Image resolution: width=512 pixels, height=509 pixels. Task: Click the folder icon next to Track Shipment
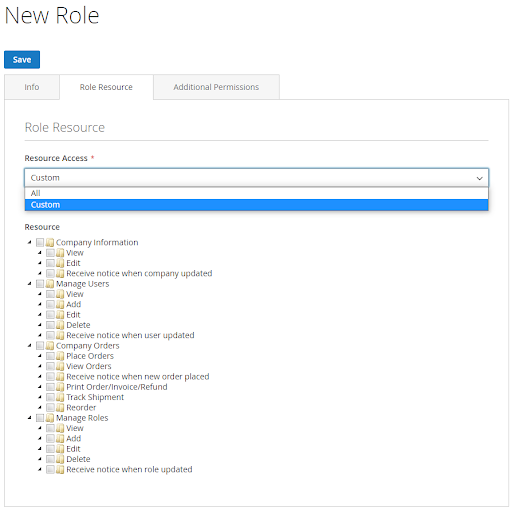60,397
